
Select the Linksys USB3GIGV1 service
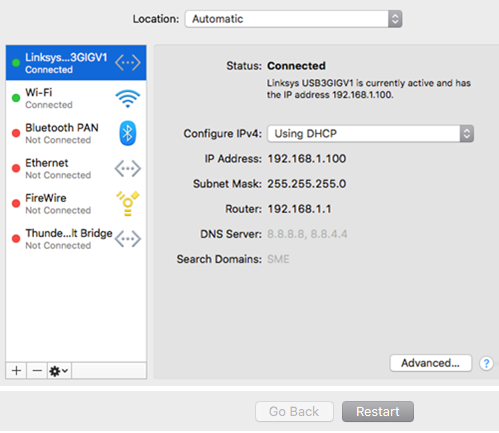click(76, 63)
